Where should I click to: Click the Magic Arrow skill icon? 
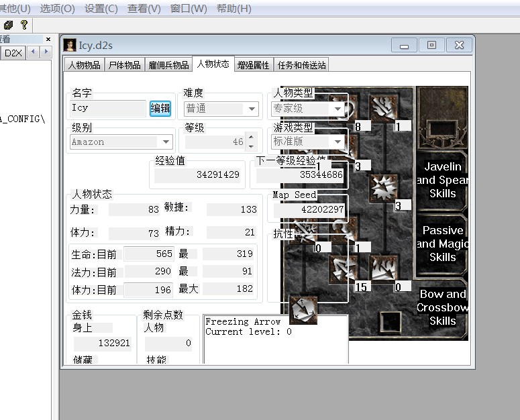(x=343, y=108)
